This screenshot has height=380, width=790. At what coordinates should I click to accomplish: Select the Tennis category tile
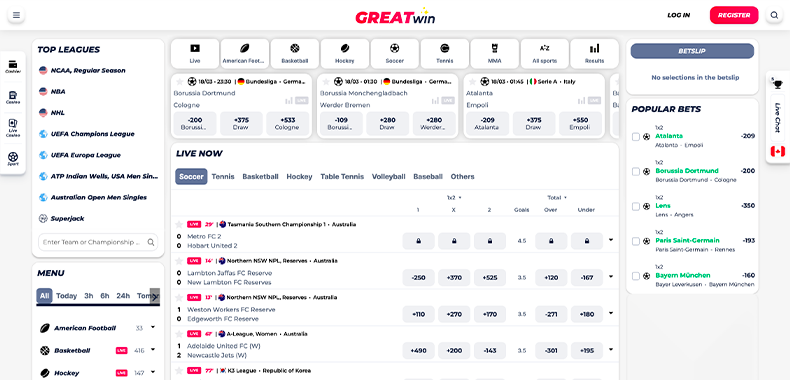(x=444, y=53)
